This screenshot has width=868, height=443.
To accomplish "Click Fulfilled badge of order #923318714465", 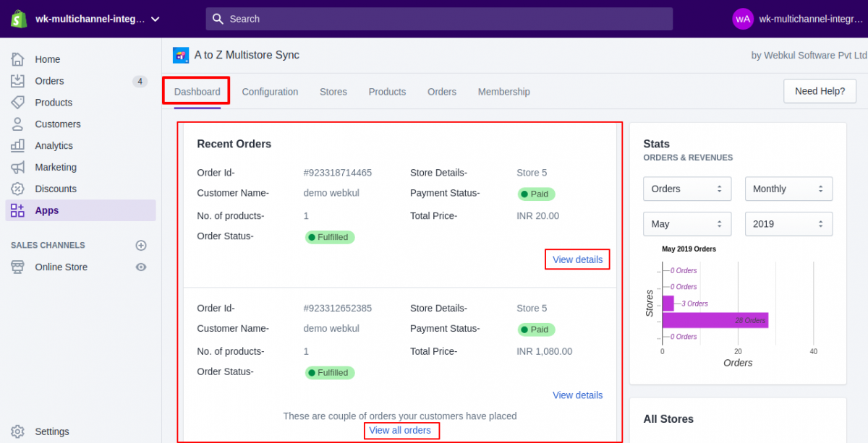I will pyautogui.click(x=330, y=237).
